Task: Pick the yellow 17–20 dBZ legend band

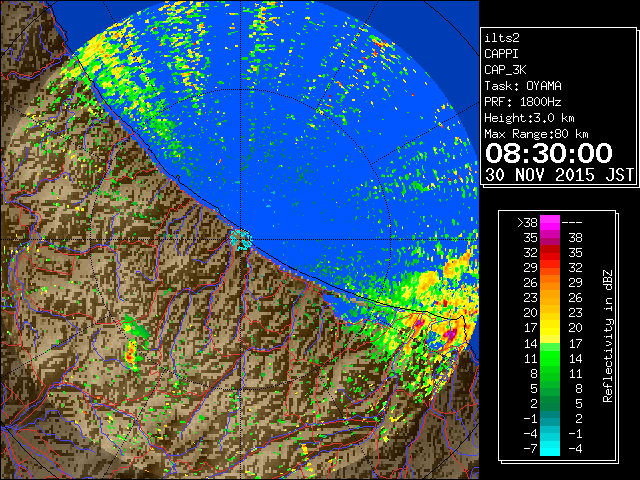Action: click(550, 328)
